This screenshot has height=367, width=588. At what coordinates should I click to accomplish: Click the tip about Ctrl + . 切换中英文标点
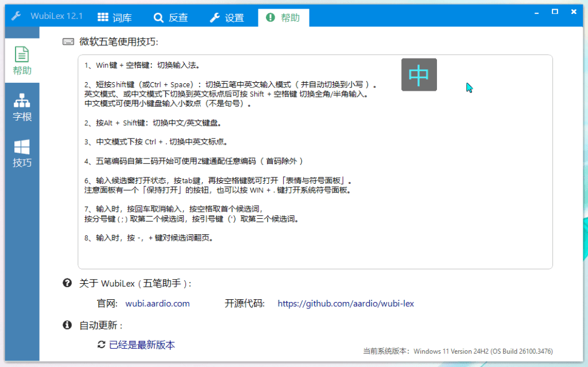[x=156, y=142]
